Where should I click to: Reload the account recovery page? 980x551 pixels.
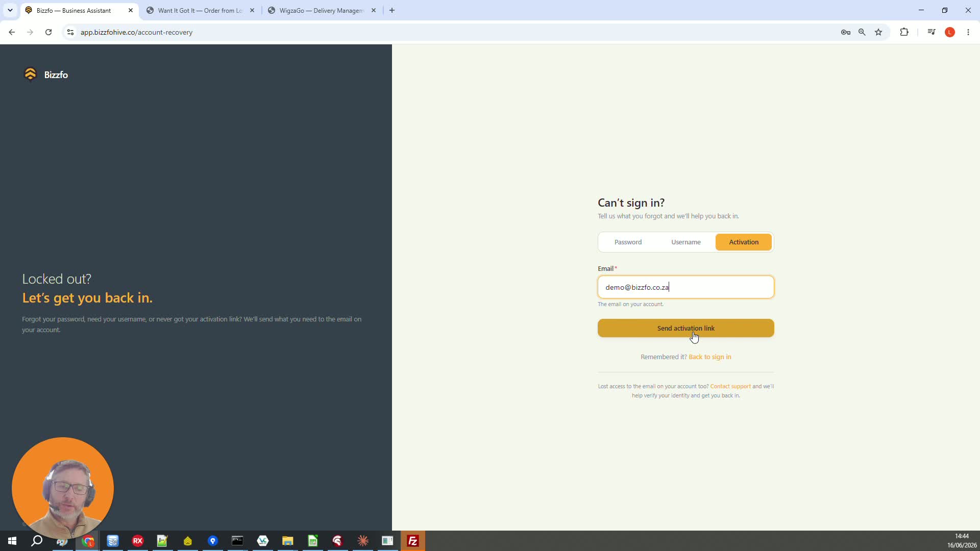click(48, 32)
